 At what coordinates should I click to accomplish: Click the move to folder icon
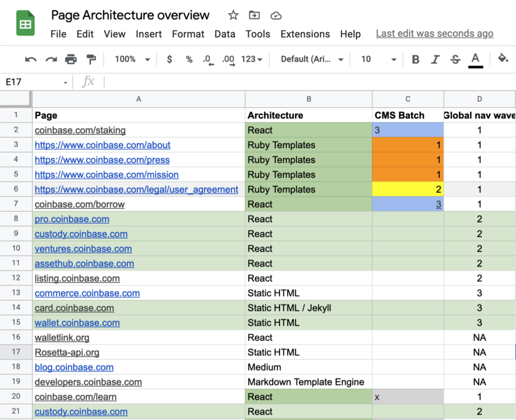tap(254, 15)
